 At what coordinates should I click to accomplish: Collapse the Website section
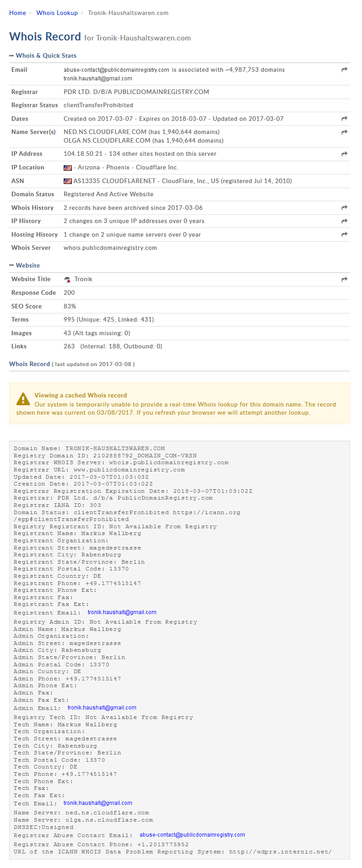click(x=25, y=265)
